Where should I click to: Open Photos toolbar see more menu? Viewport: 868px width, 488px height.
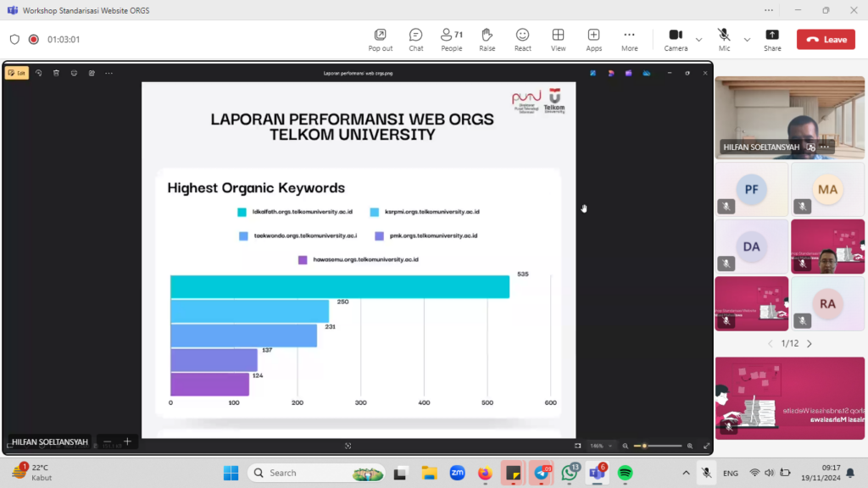(x=109, y=73)
